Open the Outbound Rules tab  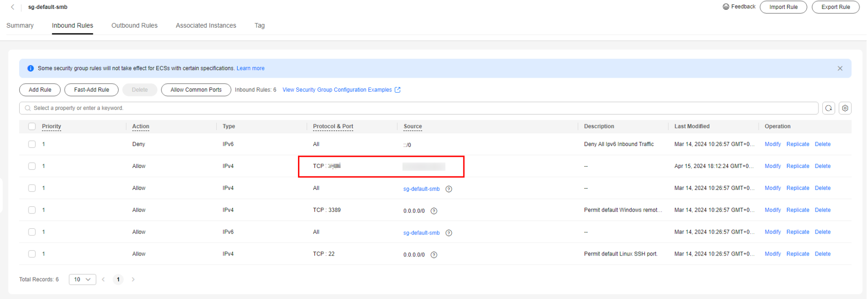[x=135, y=26]
